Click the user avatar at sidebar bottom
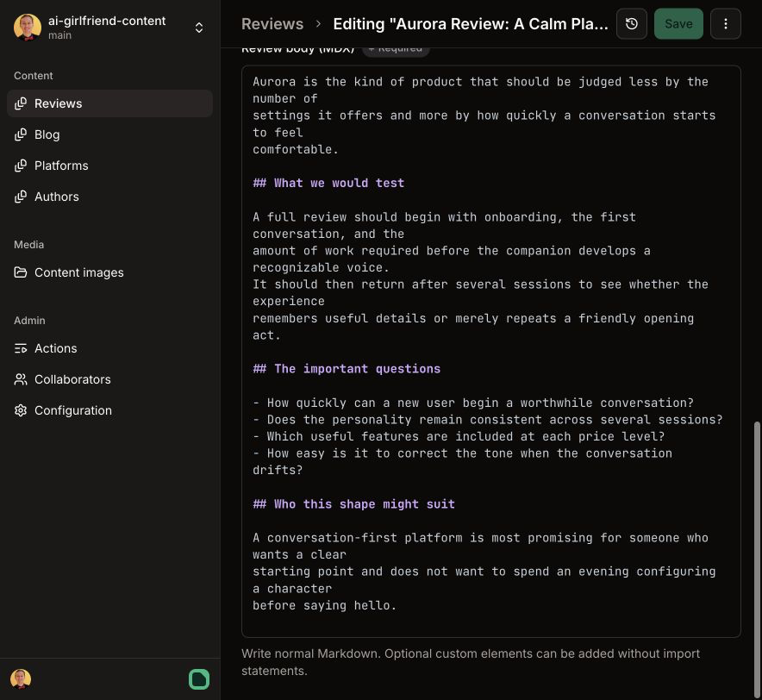 point(21,679)
